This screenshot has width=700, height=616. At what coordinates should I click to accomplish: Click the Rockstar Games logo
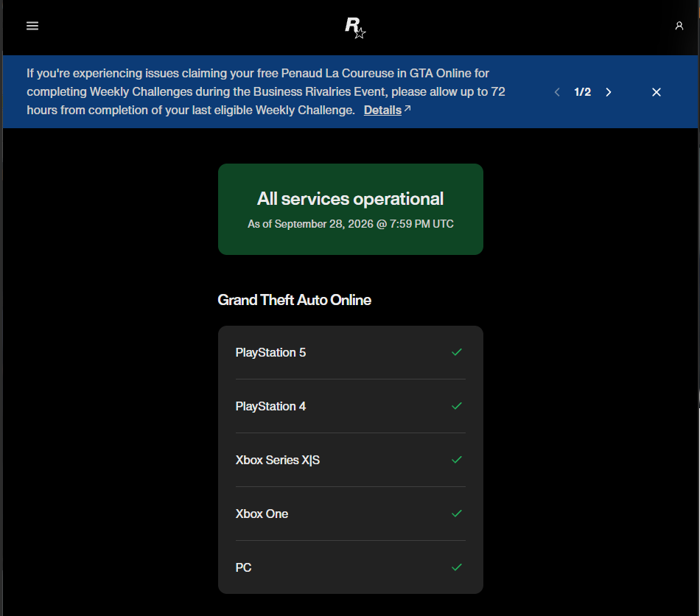[x=355, y=28]
